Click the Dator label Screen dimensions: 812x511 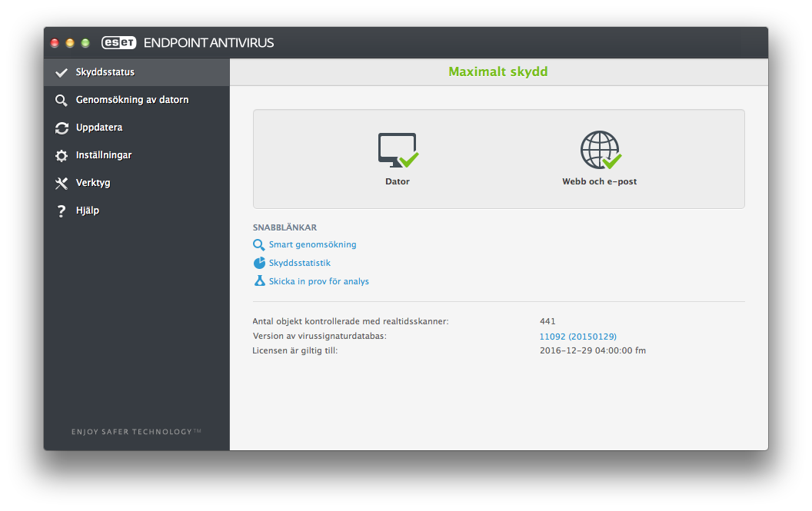click(398, 181)
